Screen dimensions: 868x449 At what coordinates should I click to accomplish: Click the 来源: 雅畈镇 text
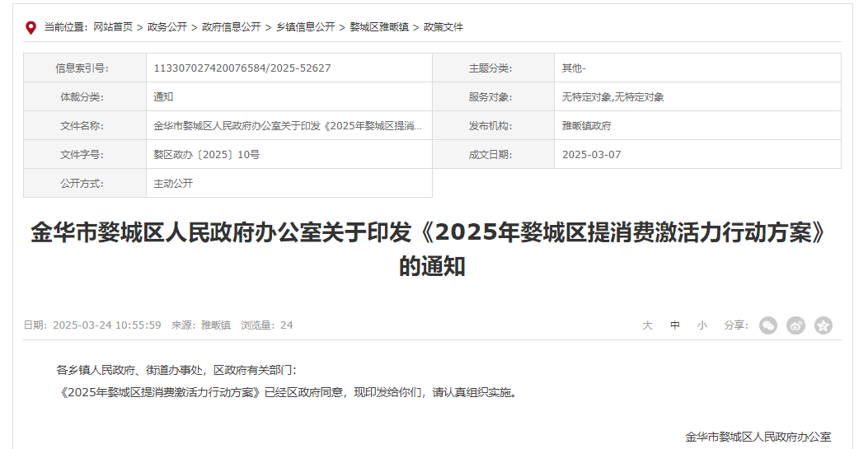[x=201, y=325]
